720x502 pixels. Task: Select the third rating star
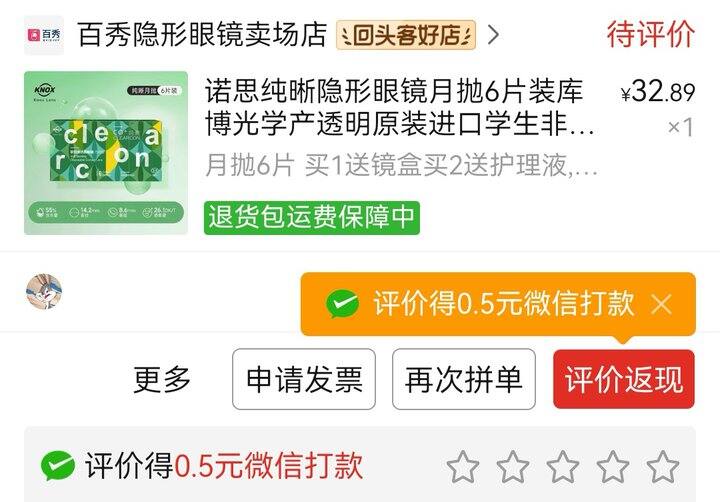(x=563, y=467)
